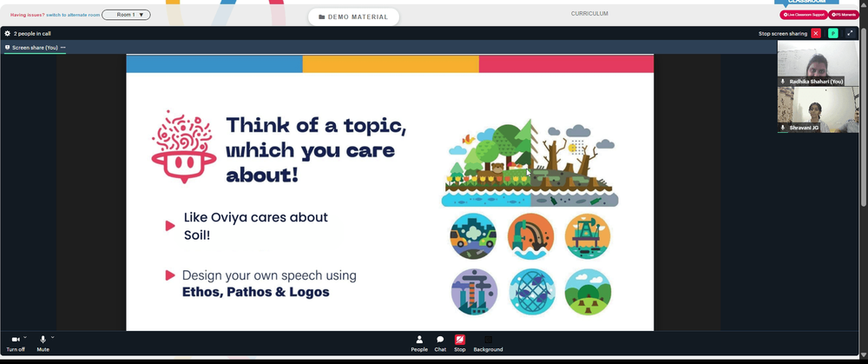
Task: Click the red X to stop screen sharing
Action: pos(816,33)
